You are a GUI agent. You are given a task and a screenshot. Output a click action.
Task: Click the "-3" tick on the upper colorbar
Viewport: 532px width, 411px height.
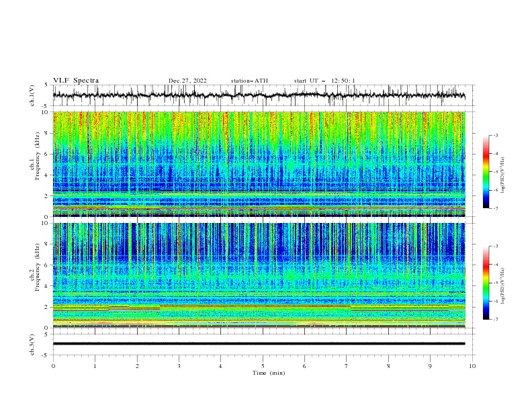click(x=495, y=135)
